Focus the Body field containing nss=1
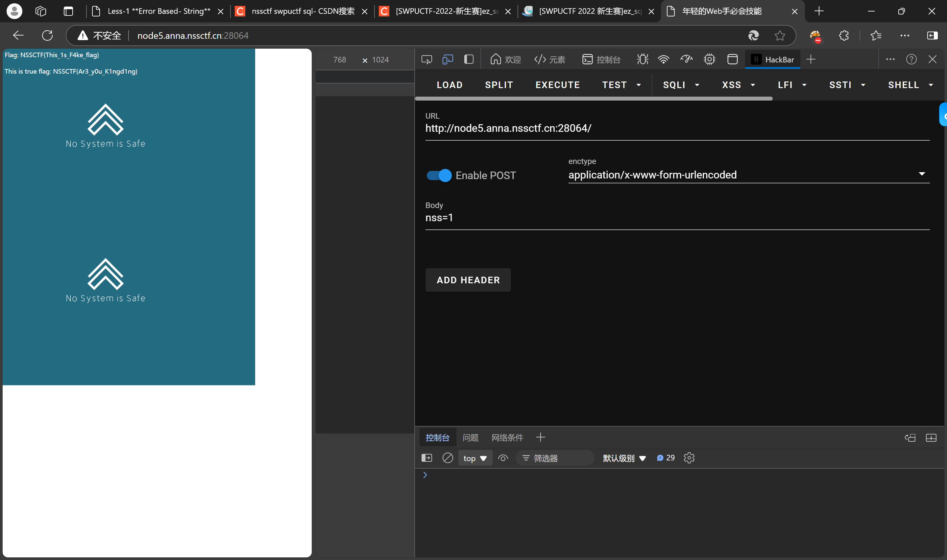Screen dimensions: 947x560 (x=677, y=218)
